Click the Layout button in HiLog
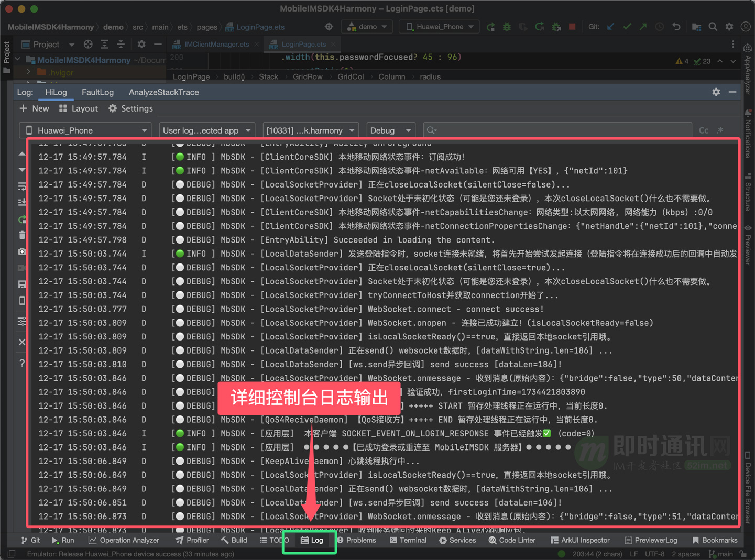This screenshot has width=755, height=560. tap(79, 108)
